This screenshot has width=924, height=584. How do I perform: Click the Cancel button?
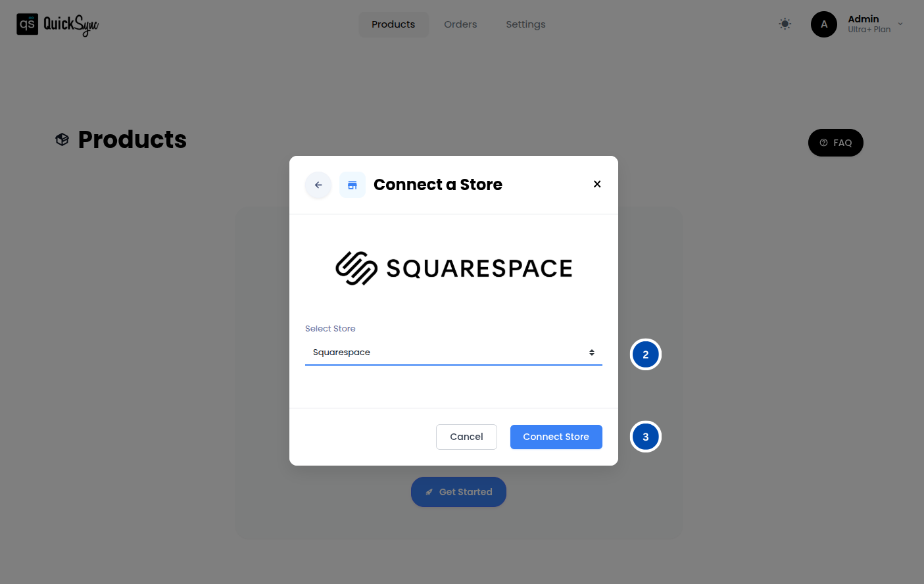[466, 437]
